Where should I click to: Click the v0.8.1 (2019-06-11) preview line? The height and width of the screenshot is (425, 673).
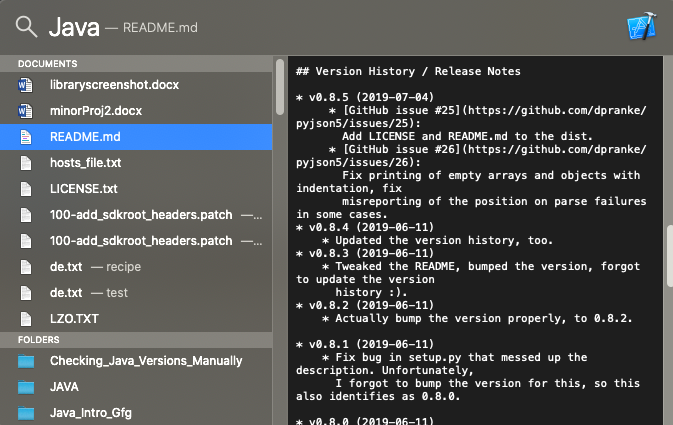(365, 344)
